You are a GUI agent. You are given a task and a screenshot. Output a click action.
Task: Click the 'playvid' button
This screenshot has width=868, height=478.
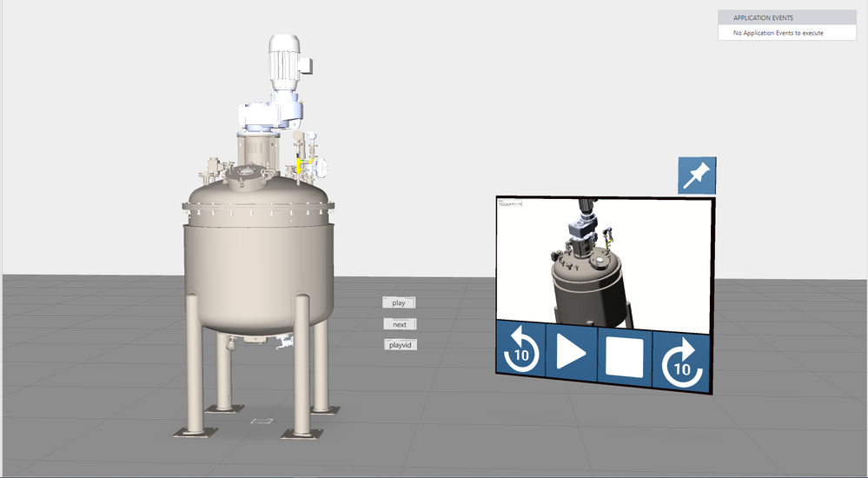401,345
